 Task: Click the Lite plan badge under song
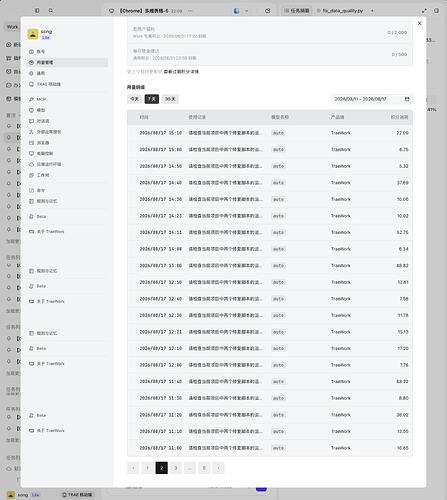(46, 37)
